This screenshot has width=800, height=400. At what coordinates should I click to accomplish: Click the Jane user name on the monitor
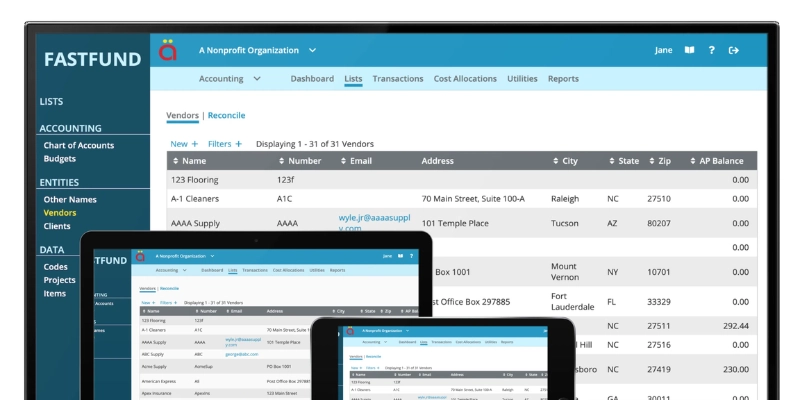click(663, 50)
